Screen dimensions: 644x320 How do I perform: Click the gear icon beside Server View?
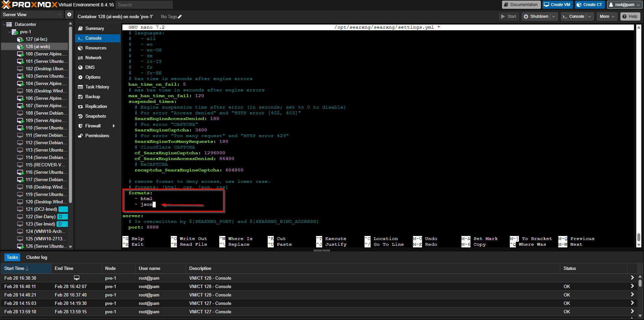(x=69, y=14)
